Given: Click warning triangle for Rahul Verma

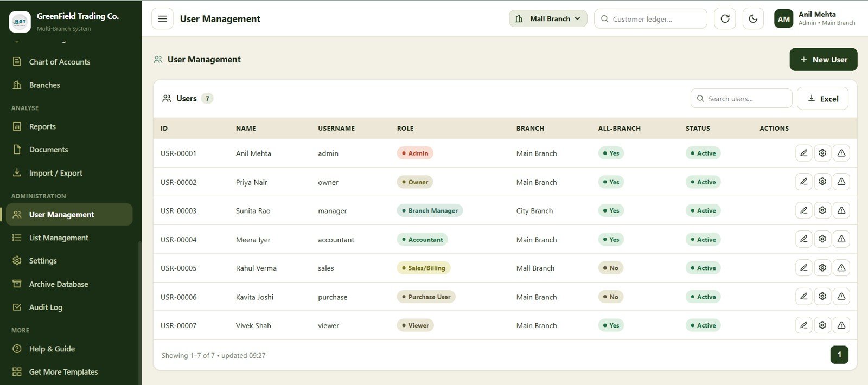Looking at the screenshot, I should click(x=841, y=268).
